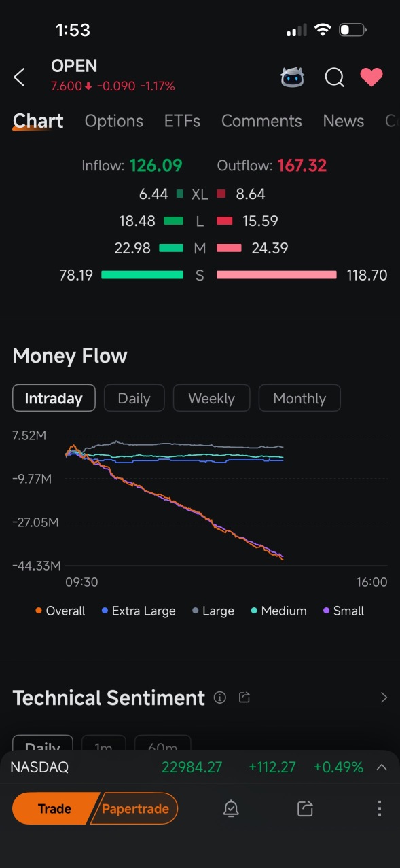Open the three-dot more options menu
The width and height of the screenshot is (400, 868).
pyautogui.click(x=379, y=808)
